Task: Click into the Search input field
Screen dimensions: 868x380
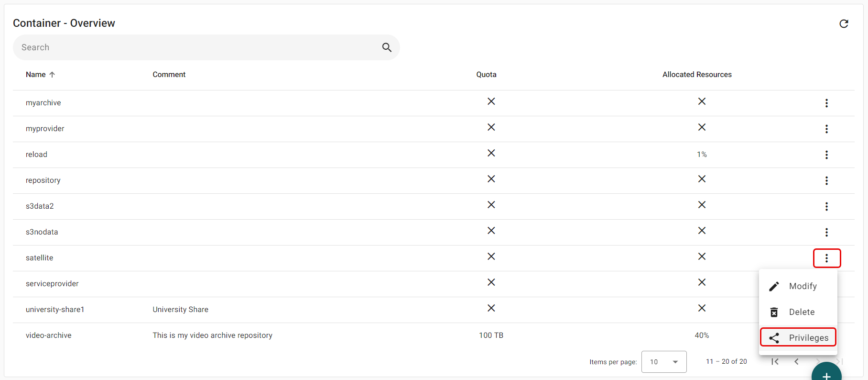Action: (x=196, y=47)
